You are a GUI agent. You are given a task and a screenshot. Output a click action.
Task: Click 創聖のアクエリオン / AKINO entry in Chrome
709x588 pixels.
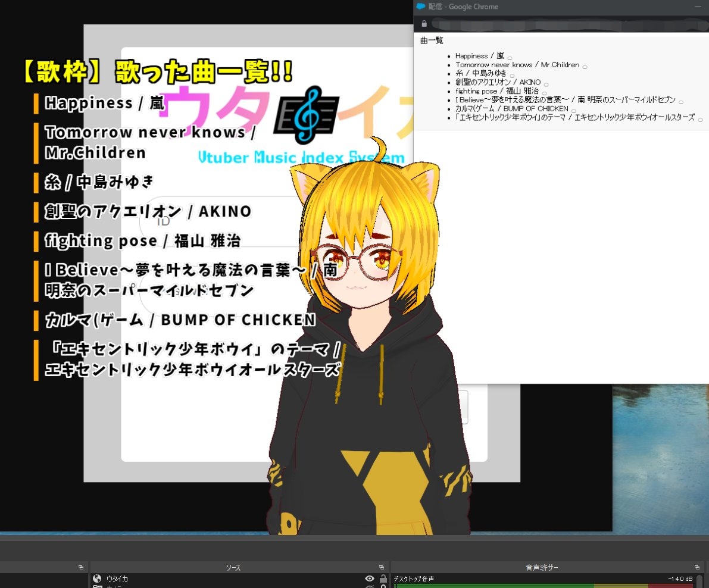(498, 82)
